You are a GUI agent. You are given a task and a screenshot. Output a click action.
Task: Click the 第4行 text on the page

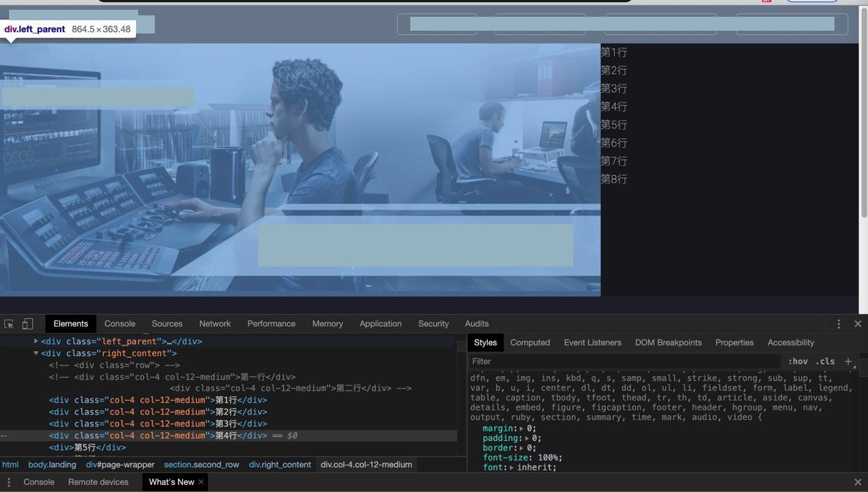tap(614, 107)
